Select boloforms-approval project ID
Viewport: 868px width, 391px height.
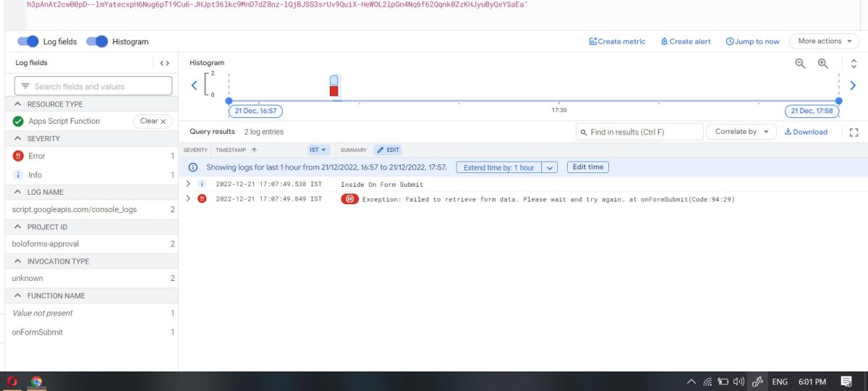pos(46,244)
